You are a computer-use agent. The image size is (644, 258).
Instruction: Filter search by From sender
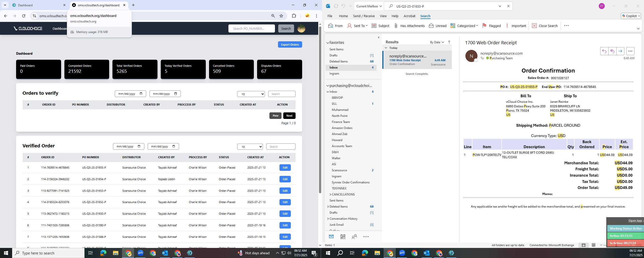(335, 26)
